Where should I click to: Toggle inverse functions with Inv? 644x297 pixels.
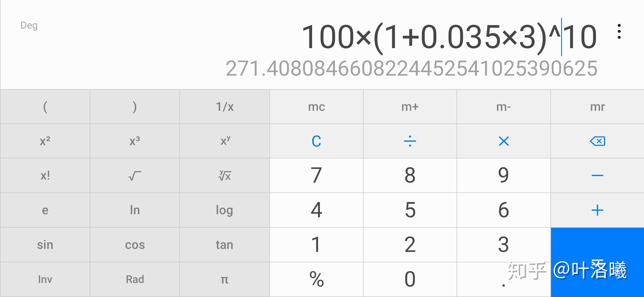45,279
